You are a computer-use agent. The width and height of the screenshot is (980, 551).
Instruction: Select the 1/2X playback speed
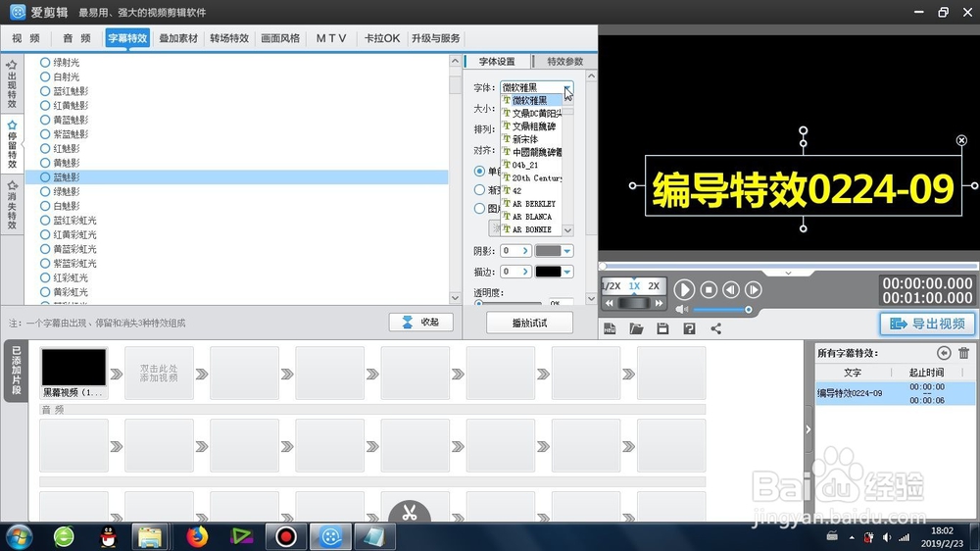point(612,286)
